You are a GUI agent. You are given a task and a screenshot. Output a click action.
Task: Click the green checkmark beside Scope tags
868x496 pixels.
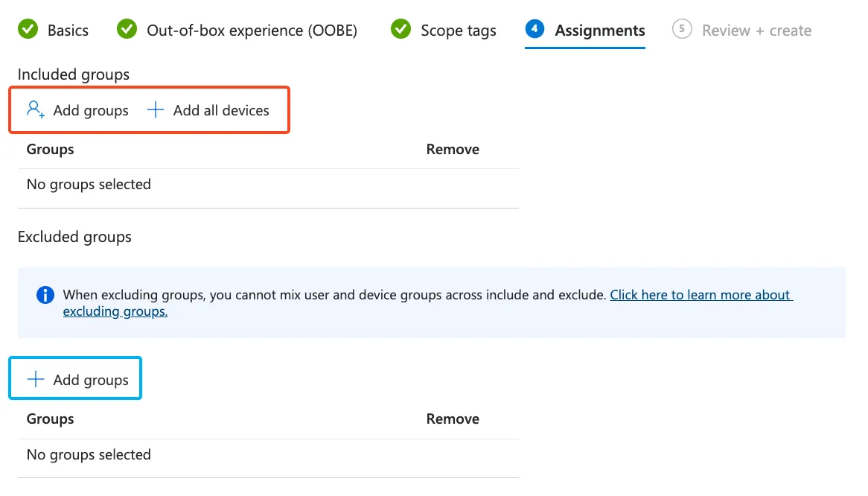click(x=401, y=29)
